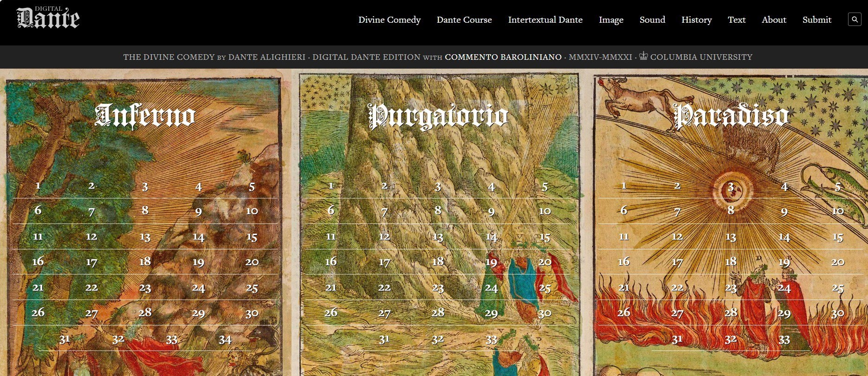Select Paradiso canto 2
868x376 pixels.
(677, 186)
